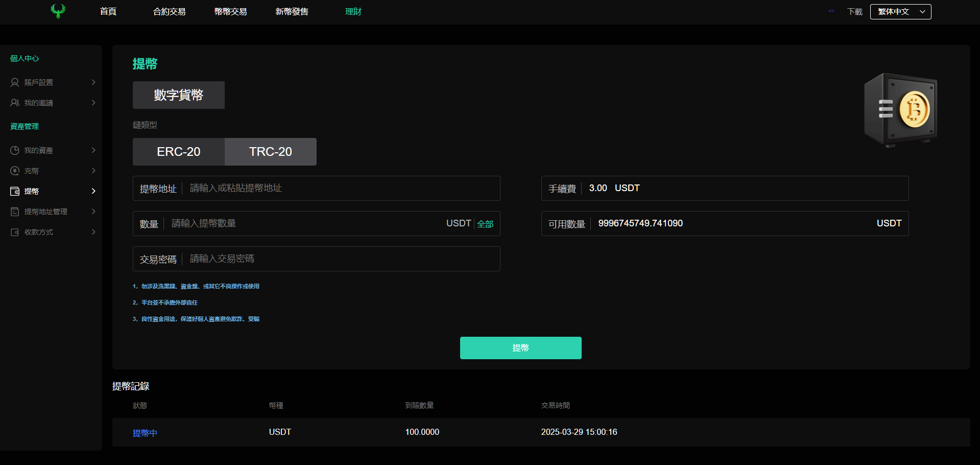Expand the 提幣地址管理 chevron arrow
This screenshot has width=980, height=465.
click(x=93, y=212)
